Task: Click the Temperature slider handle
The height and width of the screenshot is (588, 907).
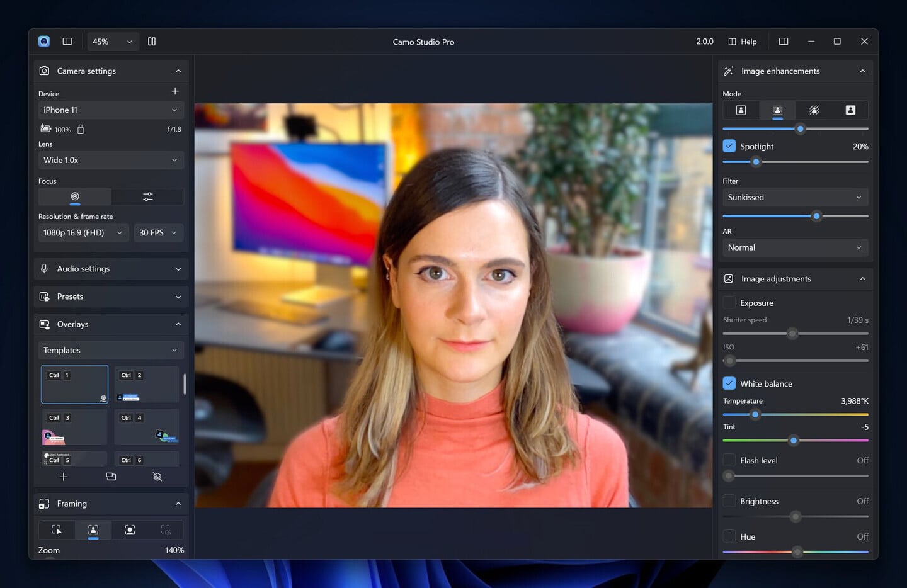Action: [x=755, y=414]
